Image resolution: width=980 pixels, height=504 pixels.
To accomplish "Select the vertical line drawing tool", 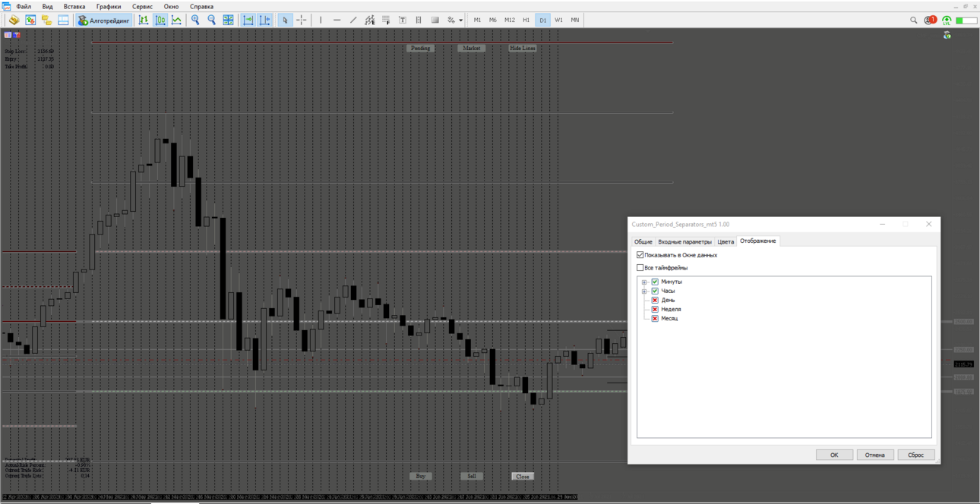I will tap(321, 20).
